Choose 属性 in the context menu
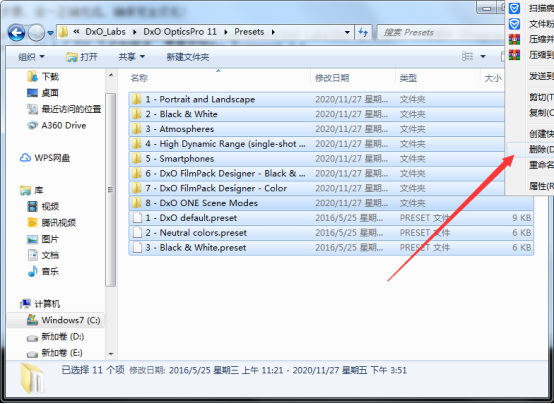The image size is (554, 404). [541, 186]
